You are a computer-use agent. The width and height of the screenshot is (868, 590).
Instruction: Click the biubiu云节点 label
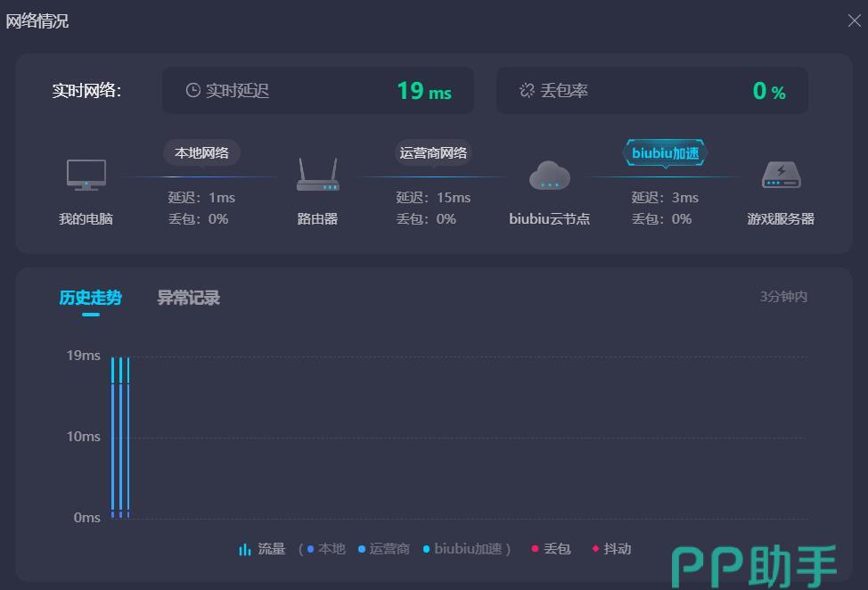pyautogui.click(x=550, y=219)
